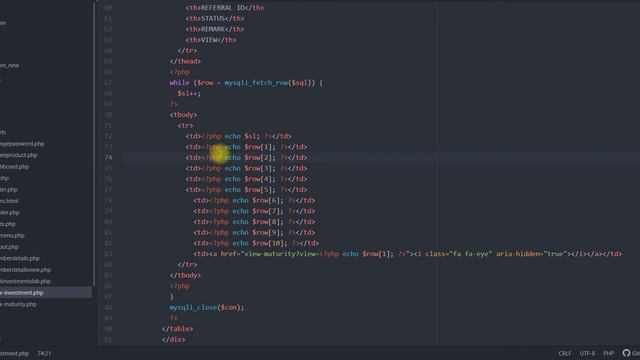Click the $sl++; statement
The width and height of the screenshot is (640, 360).
coord(189,93)
